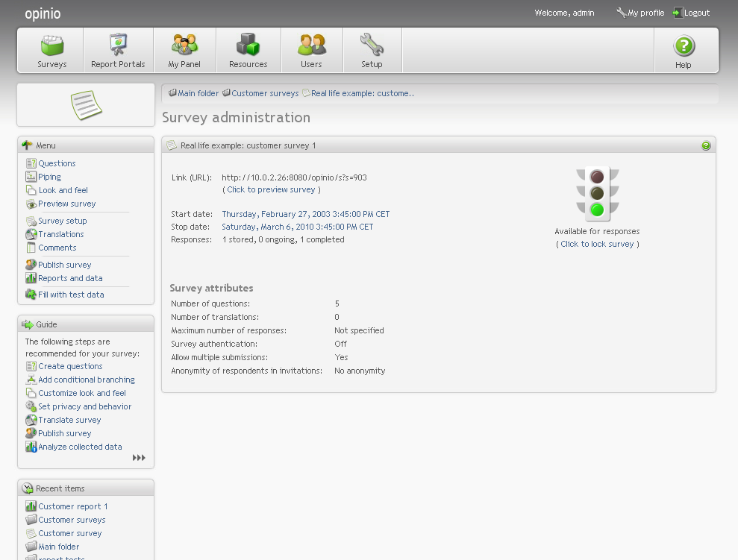The height and width of the screenshot is (560, 738).
Task: Open Questions in the Menu
Action: [x=57, y=163]
